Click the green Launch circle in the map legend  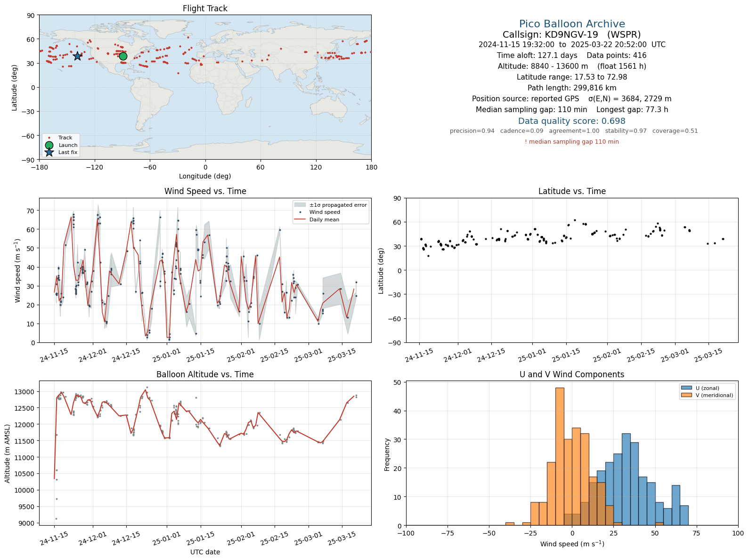pos(49,145)
